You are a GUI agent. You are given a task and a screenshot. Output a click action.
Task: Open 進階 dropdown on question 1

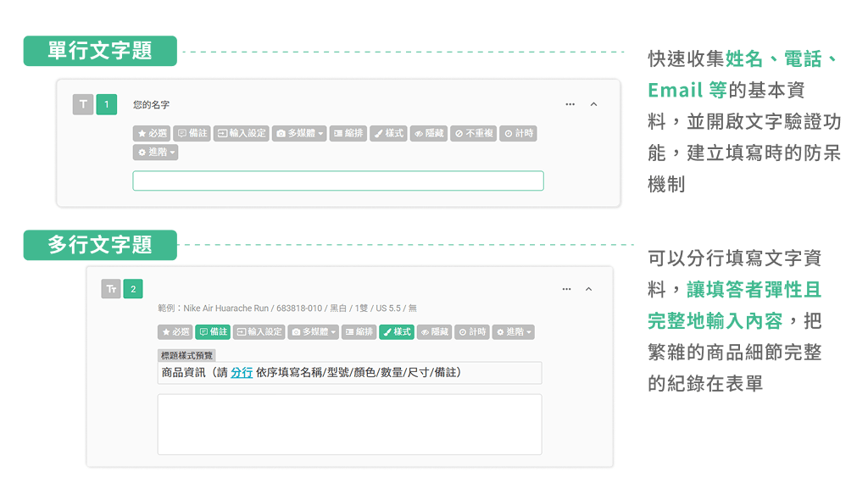tap(156, 152)
